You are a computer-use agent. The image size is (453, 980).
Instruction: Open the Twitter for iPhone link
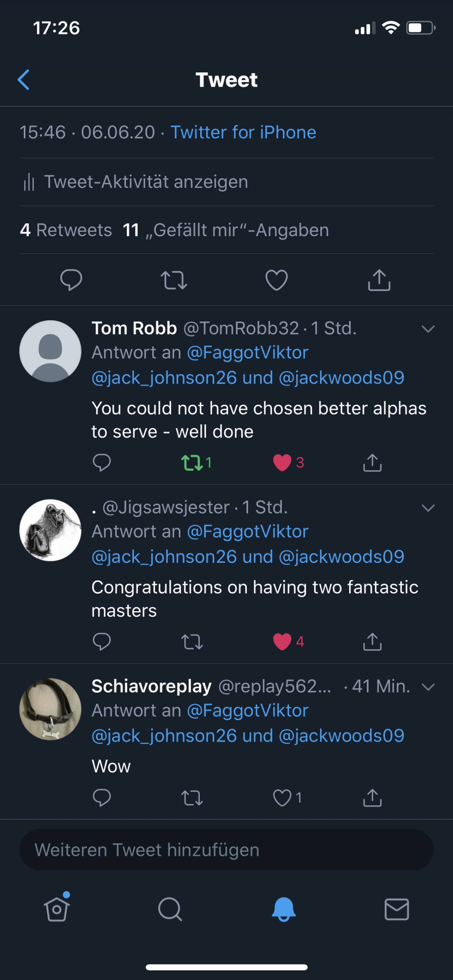click(243, 132)
